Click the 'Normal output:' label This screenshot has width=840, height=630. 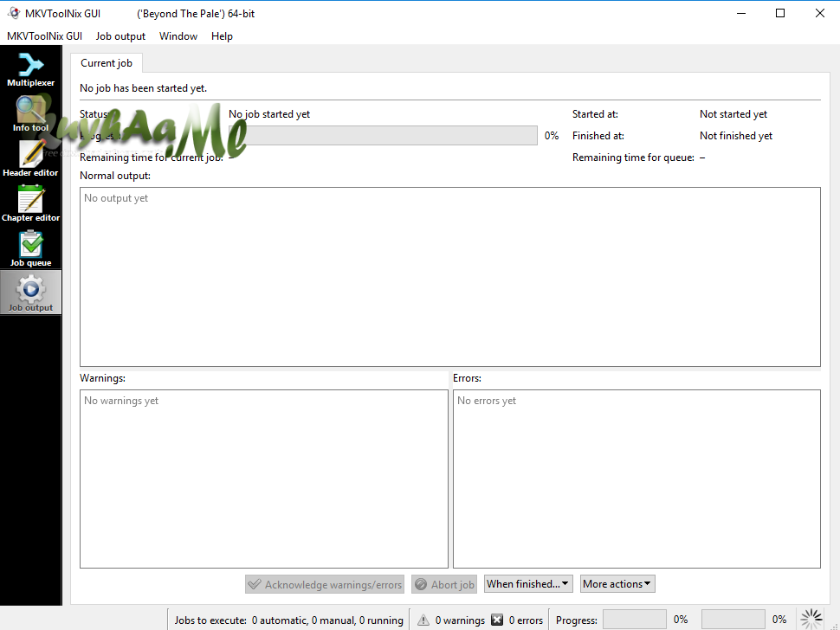click(x=115, y=176)
